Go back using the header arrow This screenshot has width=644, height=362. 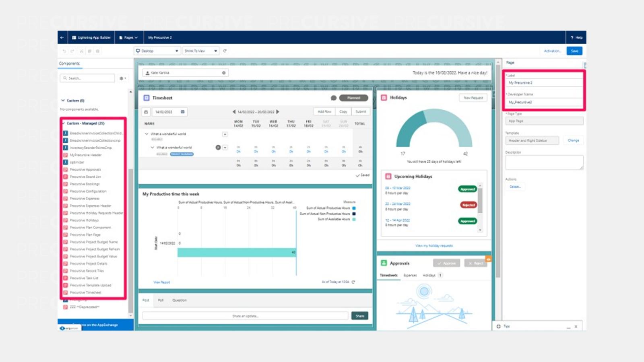pos(62,37)
